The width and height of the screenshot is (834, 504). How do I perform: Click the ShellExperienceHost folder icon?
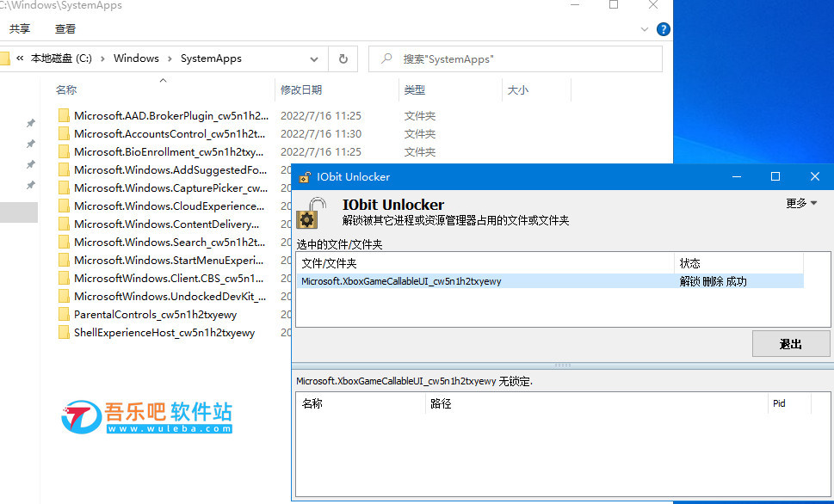click(64, 333)
